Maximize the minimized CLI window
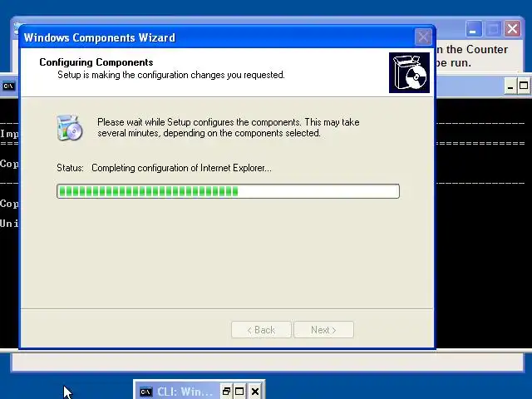Viewport: 532px width, 399px height. 239,392
